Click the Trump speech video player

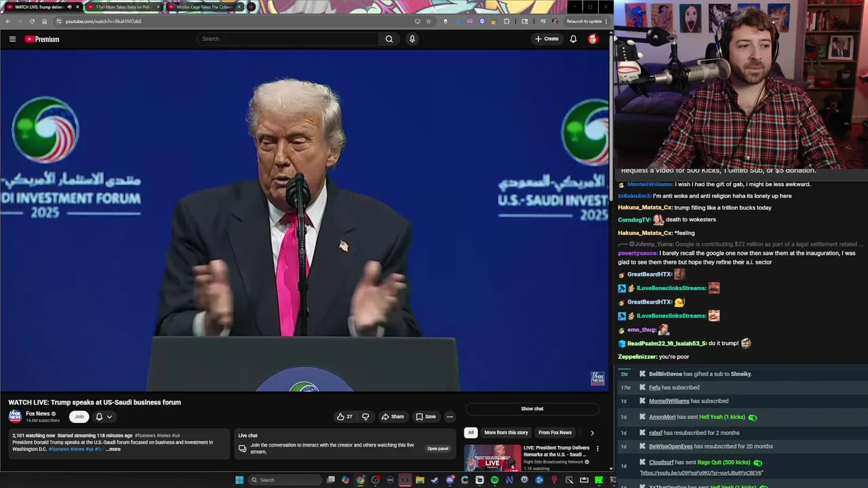304,221
